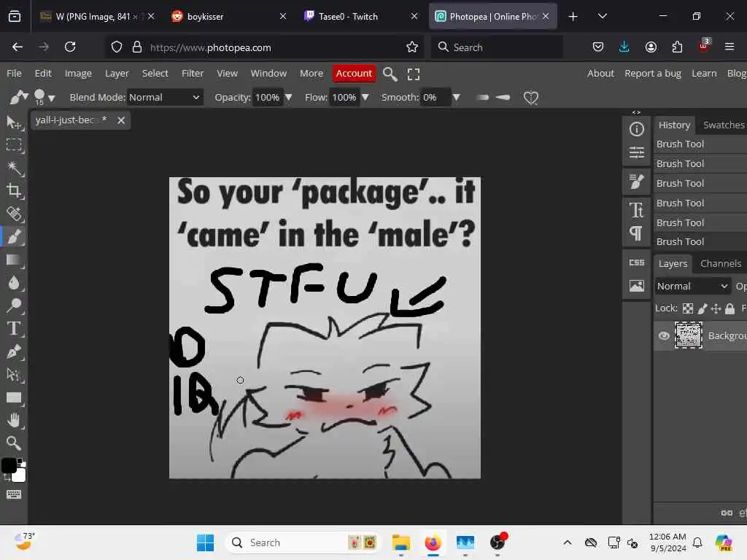This screenshot has height=560, width=747.
Task: Click the Background layer thumbnail
Action: coord(689,335)
